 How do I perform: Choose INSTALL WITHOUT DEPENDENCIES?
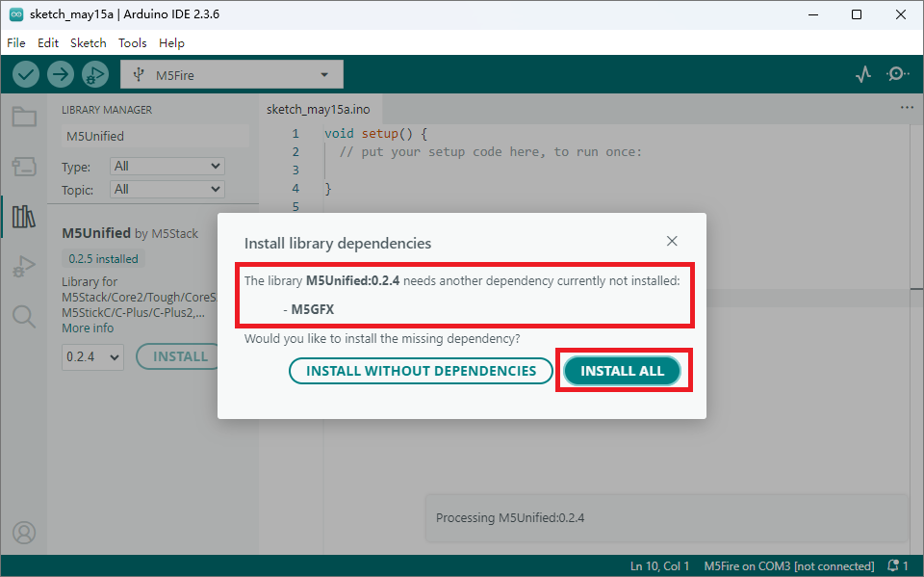421,371
